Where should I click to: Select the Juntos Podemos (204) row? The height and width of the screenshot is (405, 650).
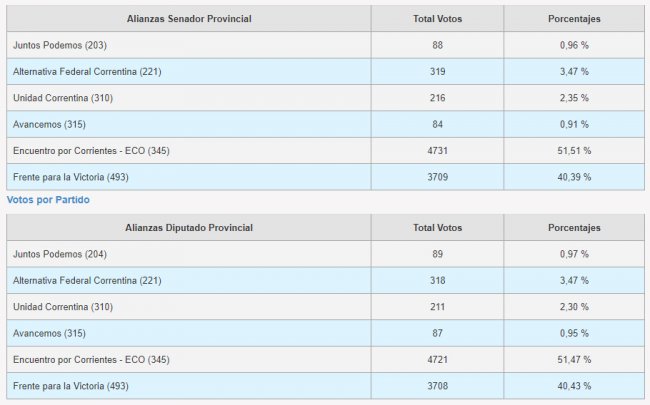tap(325, 254)
